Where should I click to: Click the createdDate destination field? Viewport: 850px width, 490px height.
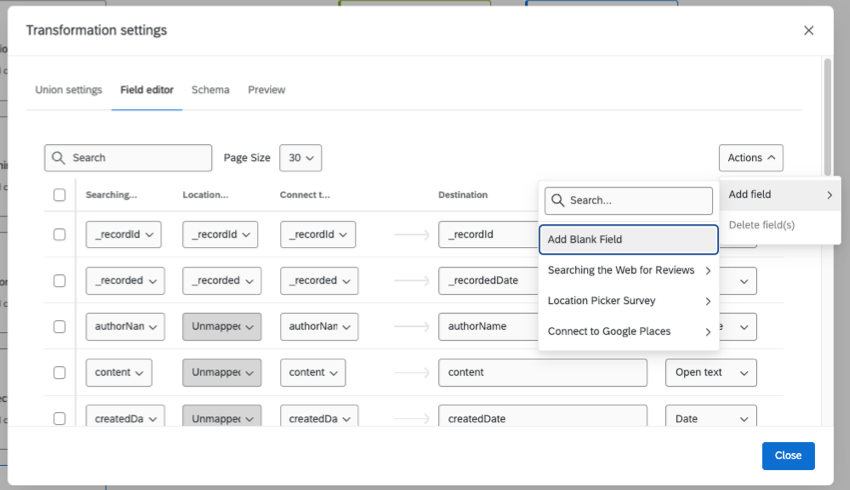coord(543,417)
